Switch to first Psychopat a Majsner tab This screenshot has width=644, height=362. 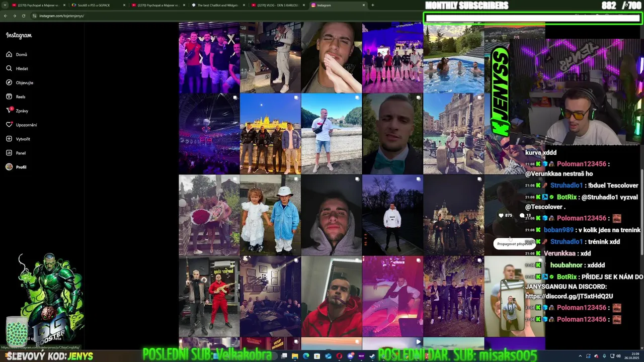[38, 5]
